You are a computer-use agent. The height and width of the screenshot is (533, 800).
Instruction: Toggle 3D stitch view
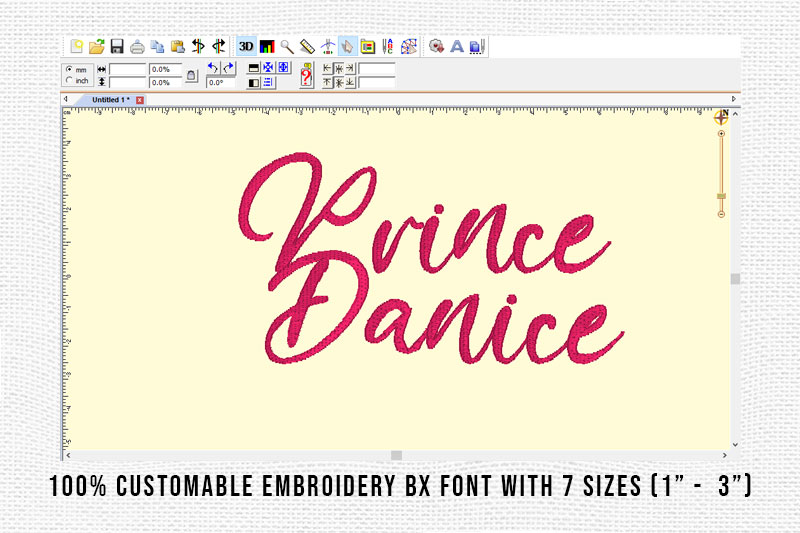click(x=246, y=46)
